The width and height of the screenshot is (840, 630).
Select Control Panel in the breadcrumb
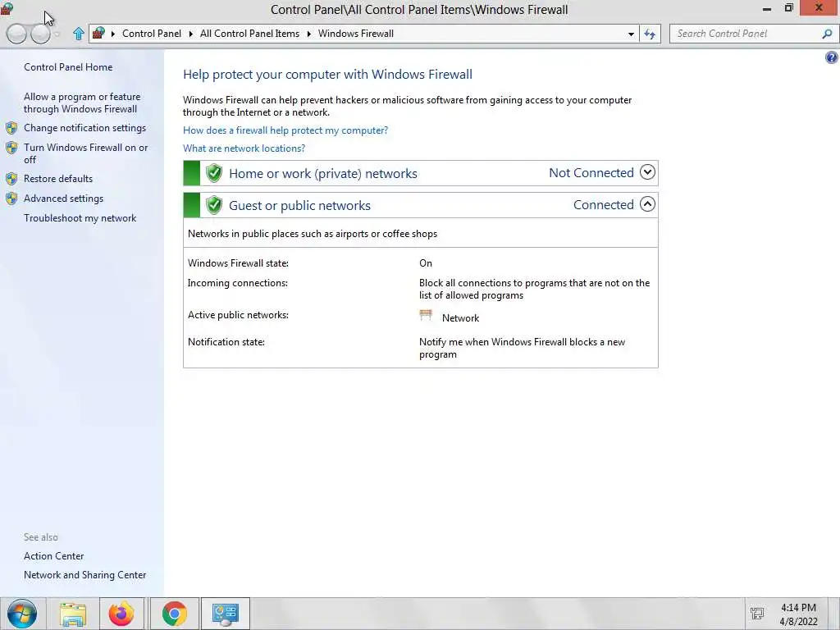pos(152,33)
